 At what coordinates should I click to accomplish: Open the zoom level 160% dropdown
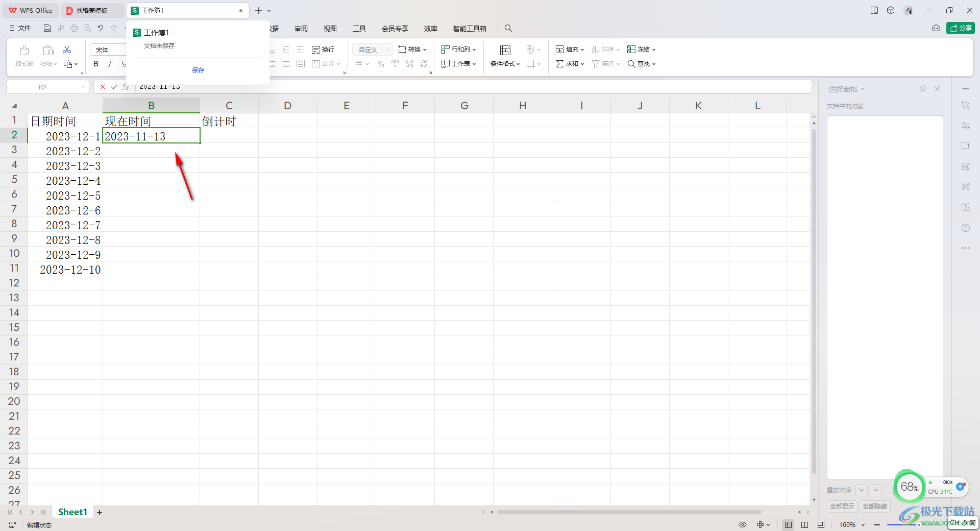pyautogui.click(x=863, y=525)
